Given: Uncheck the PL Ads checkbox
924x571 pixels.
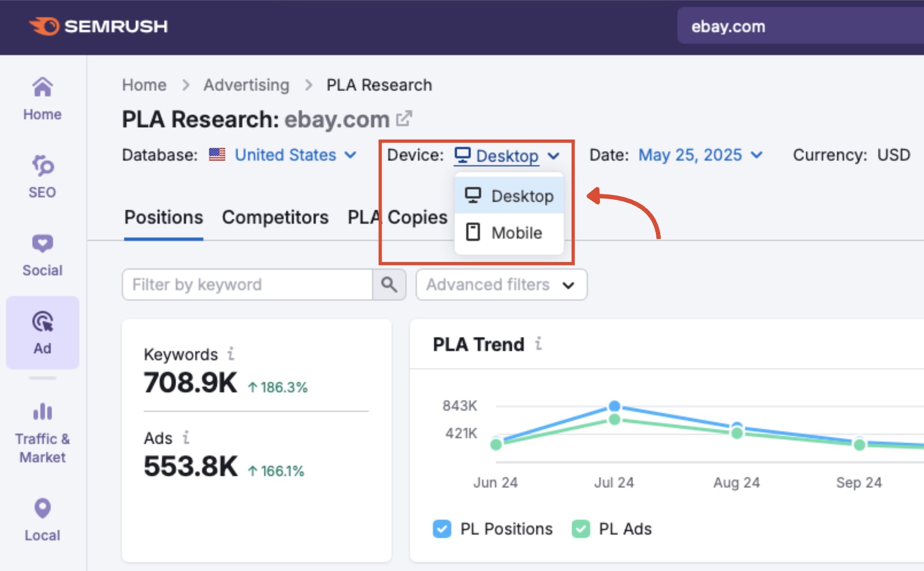Looking at the screenshot, I should [x=581, y=529].
